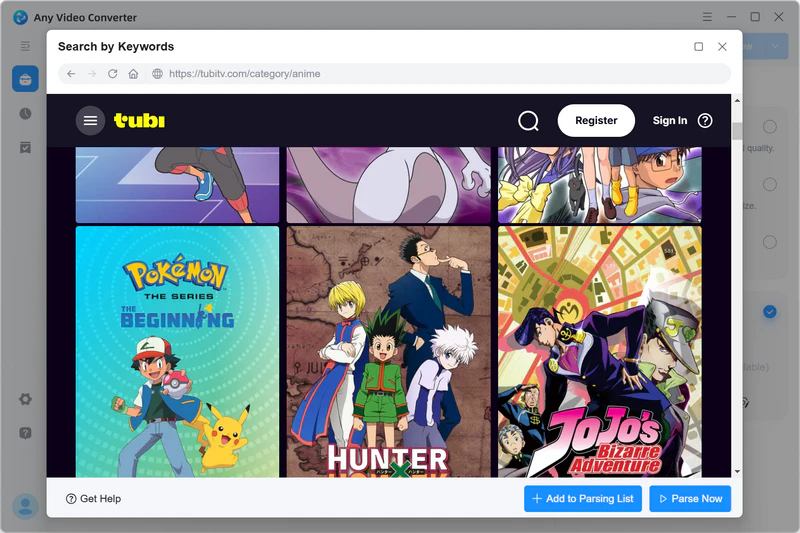Viewport: 800px width, 533px height.
Task: Click the Sign In link
Action: pos(670,120)
